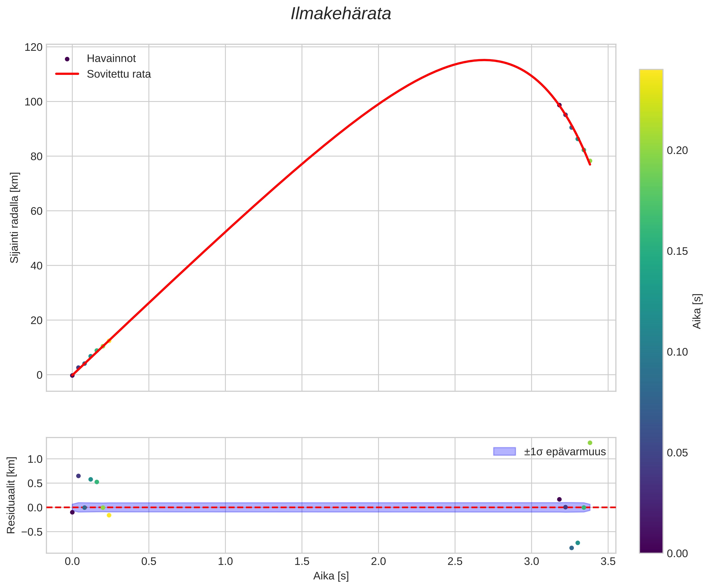Click the red Sovitettu rata legend line
Screen dimensions: 709x588
pyautogui.click(x=67, y=74)
